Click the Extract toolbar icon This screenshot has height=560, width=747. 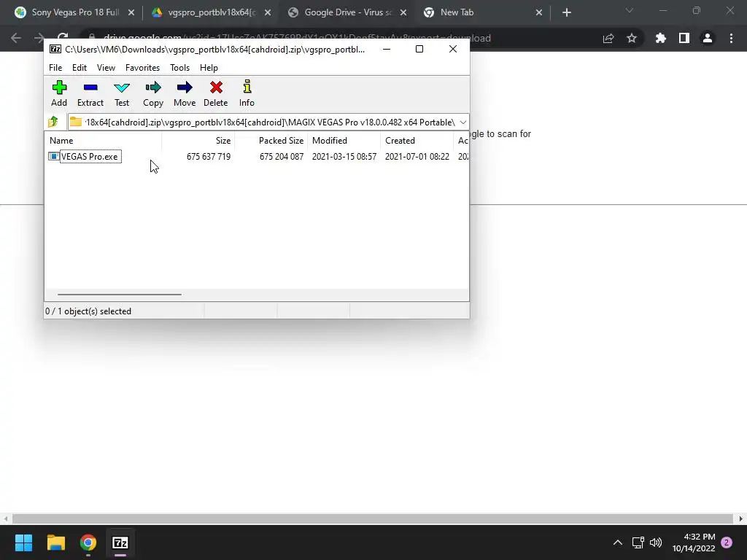pos(90,87)
